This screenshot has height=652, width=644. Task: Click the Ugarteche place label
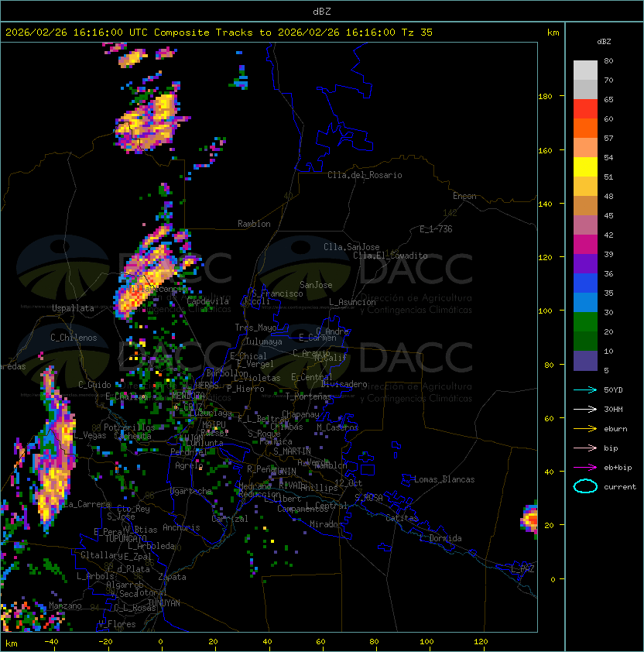click(x=191, y=491)
